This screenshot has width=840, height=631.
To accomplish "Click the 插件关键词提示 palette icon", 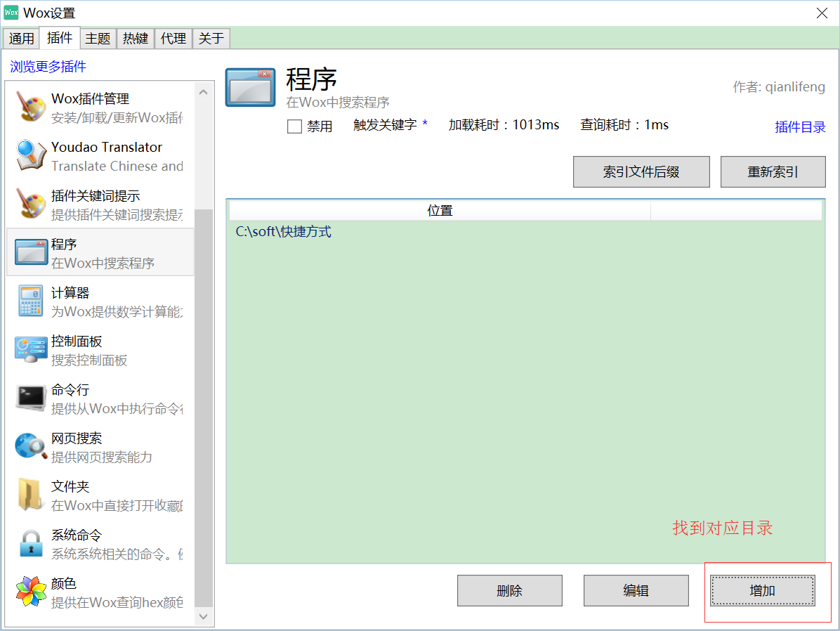I will tap(30, 204).
